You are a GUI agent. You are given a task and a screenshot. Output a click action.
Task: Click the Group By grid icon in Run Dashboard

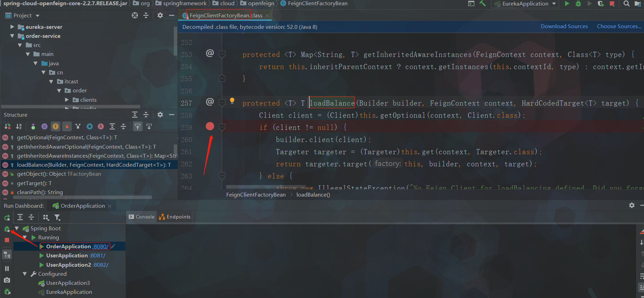tap(46, 217)
